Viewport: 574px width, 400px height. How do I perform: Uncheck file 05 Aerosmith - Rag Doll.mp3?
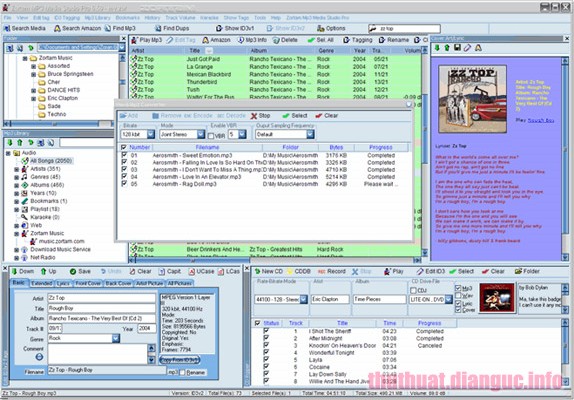coord(124,184)
